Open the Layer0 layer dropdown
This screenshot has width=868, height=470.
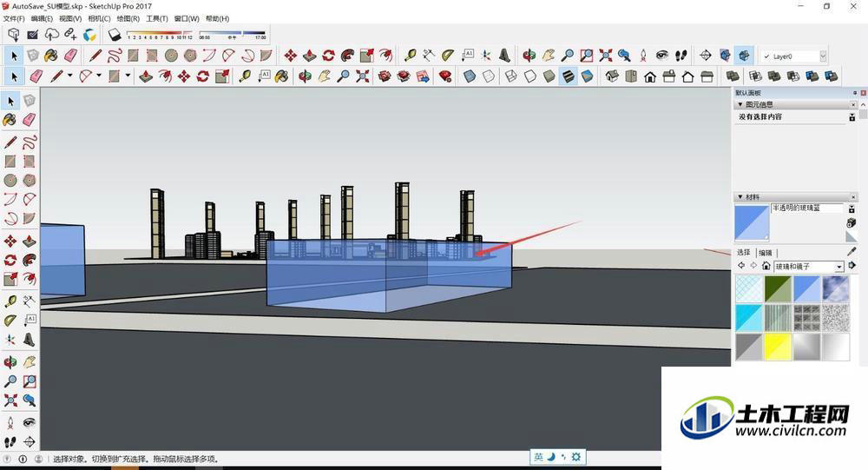click(823, 56)
